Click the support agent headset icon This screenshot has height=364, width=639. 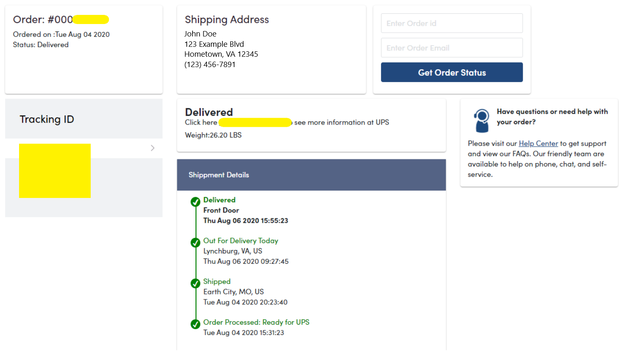point(482,121)
